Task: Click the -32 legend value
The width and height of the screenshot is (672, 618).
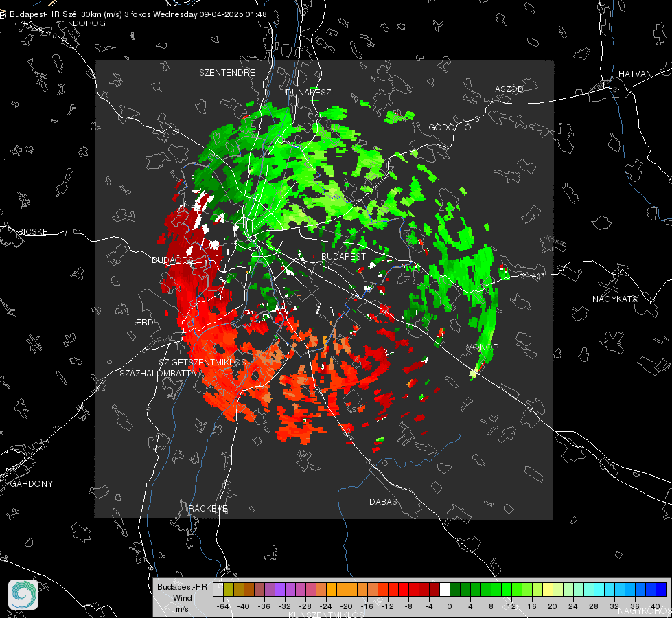Action: coord(285,606)
